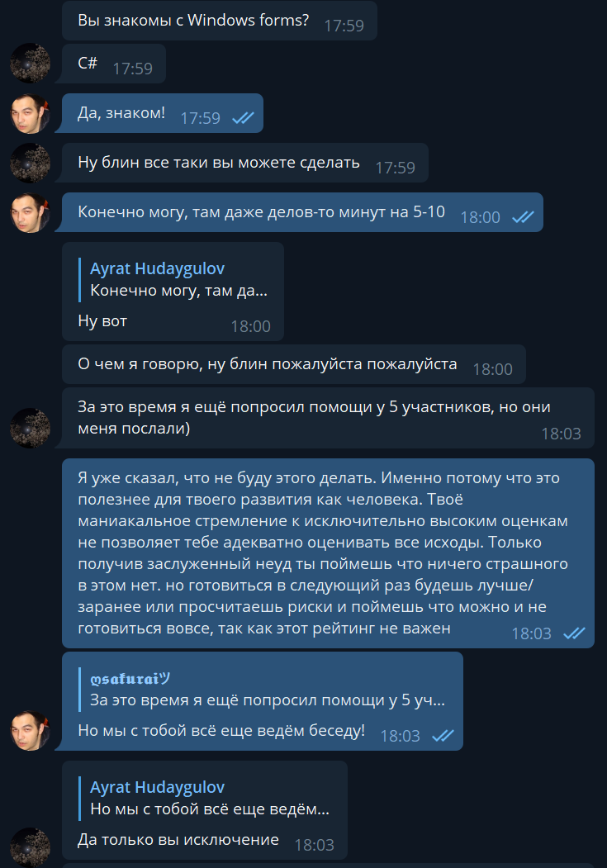Click the bottom avatar beside "Да только вы исключение"
Screen dimensions: 607x868
click(31, 847)
